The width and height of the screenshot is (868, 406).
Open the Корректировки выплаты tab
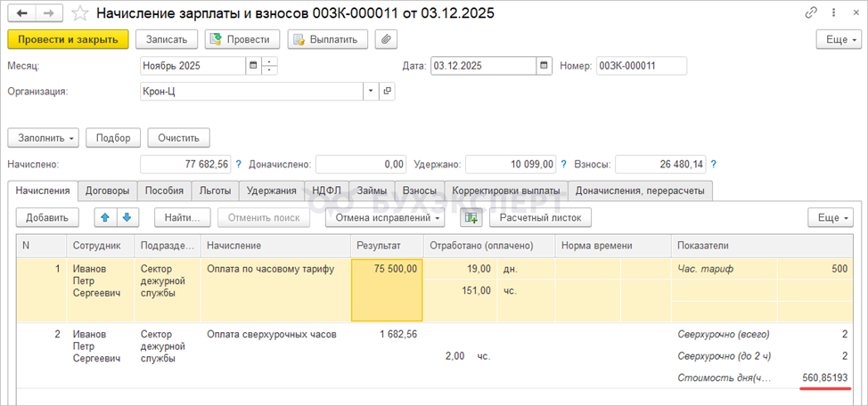(x=506, y=191)
